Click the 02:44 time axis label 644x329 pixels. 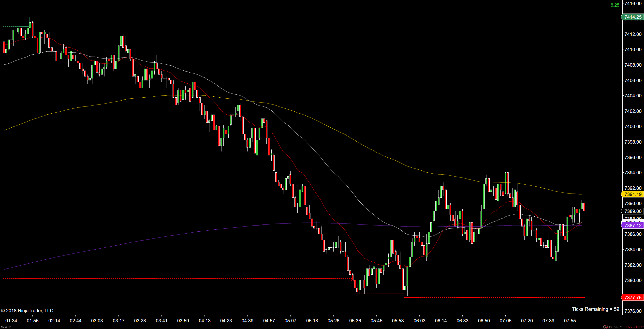click(76, 321)
